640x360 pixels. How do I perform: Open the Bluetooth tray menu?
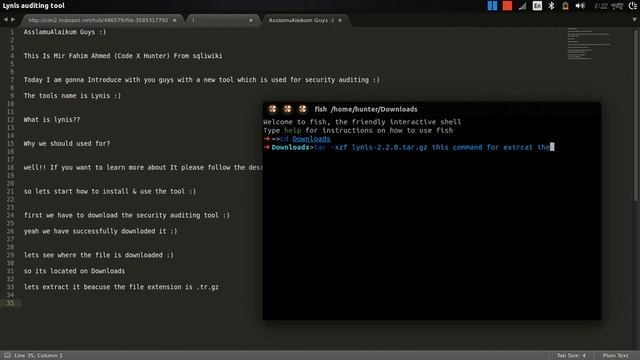coord(551,6)
